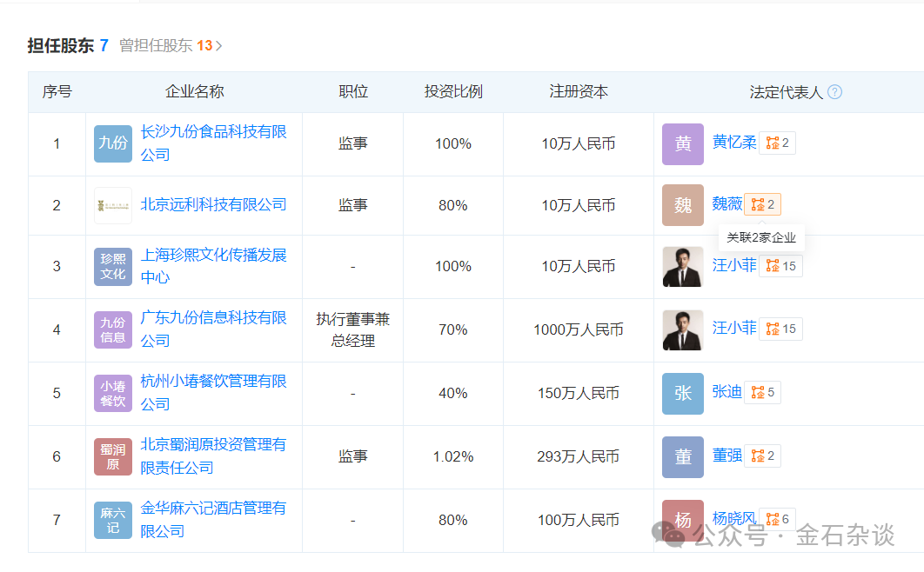Open 杭州小椿餐饮管理有限公司 company page
The width and height of the screenshot is (924, 572).
tap(213, 393)
